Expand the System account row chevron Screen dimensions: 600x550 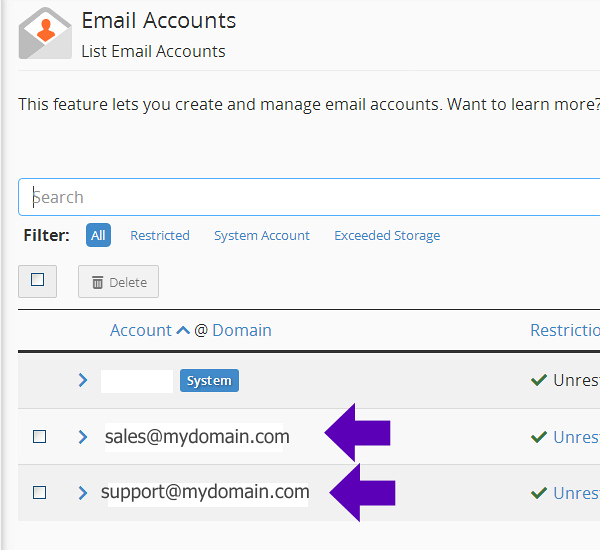tap(83, 380)
